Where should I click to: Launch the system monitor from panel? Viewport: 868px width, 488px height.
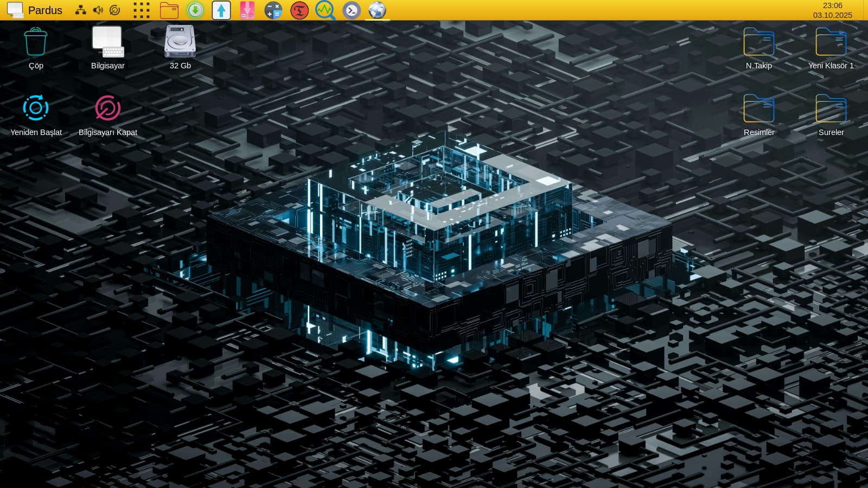coord(325,10)
